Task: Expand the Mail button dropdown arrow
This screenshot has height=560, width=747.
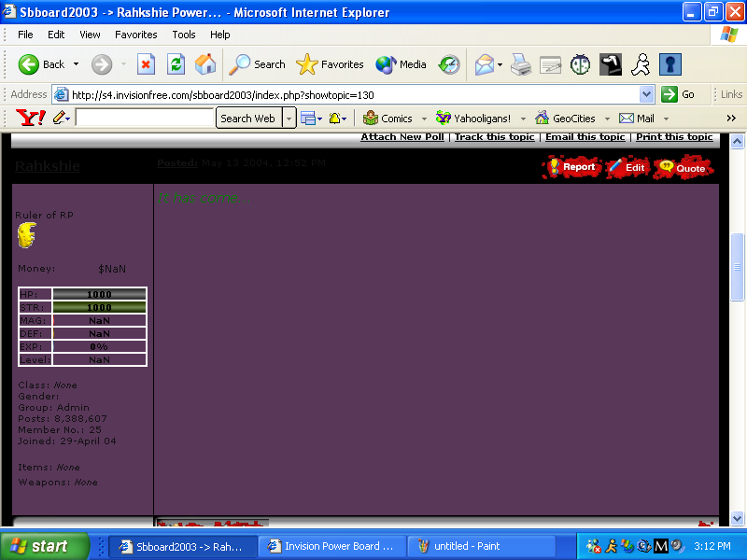Action: [x=500, y=64]
